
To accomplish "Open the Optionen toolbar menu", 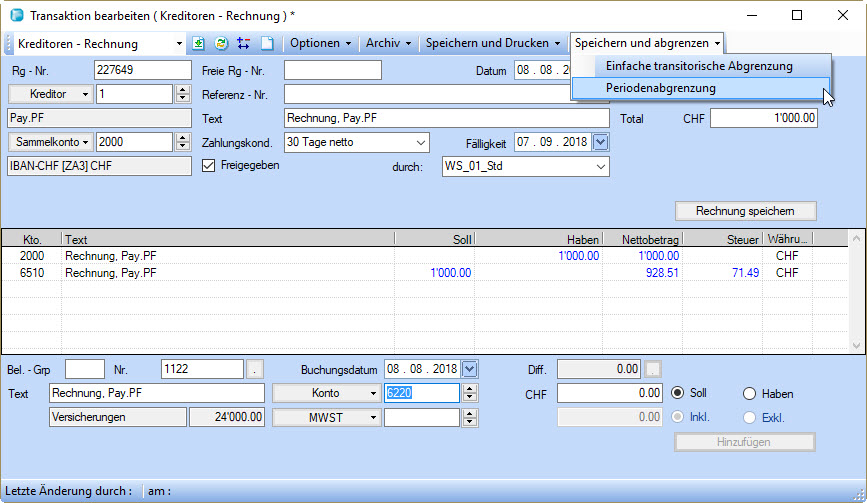I will point(320,44).
